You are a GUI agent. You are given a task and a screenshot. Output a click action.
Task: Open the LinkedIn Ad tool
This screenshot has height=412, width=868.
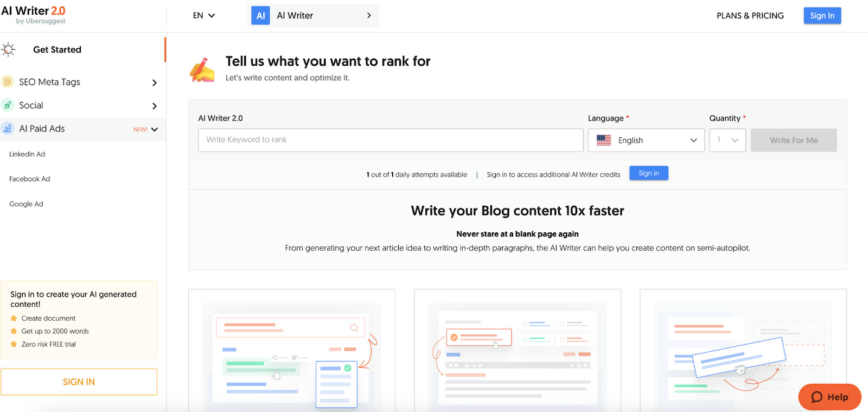click(x=27, y=154)
